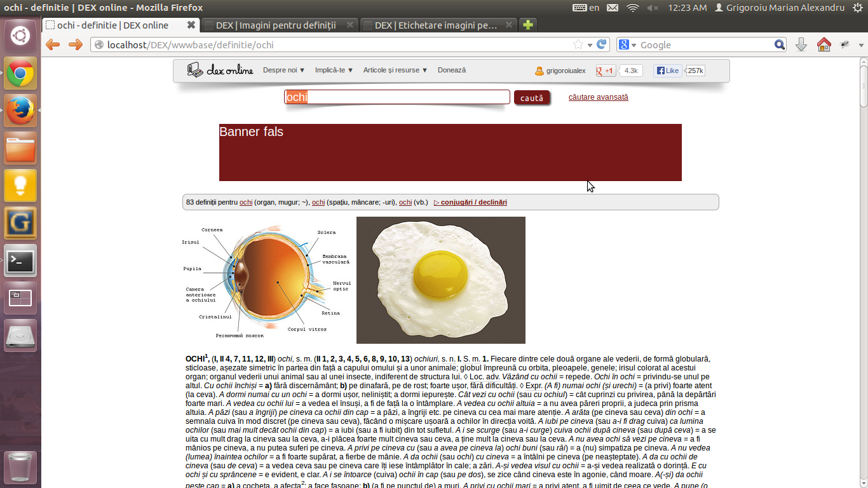Open the user menu Grigoroiu Marian Alexandru
The width and height of the screenshot is (868, 488).
(x=780, y=8)
